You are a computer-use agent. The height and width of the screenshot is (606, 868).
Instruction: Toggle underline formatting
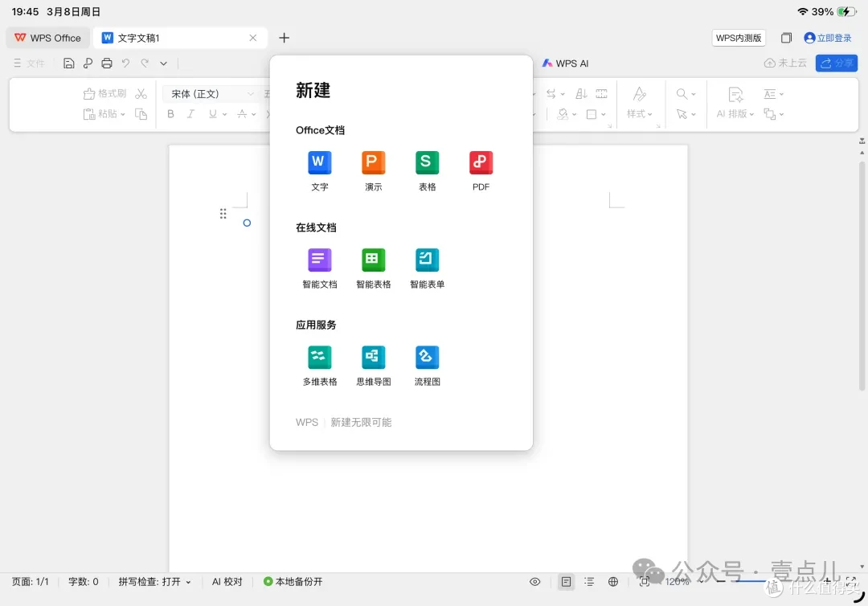[x=212, y=113]
